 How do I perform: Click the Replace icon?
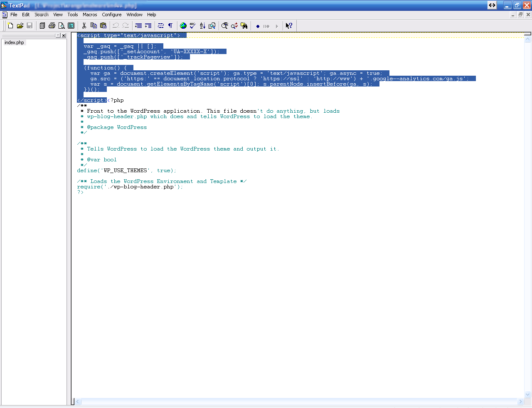pos(234,26)
